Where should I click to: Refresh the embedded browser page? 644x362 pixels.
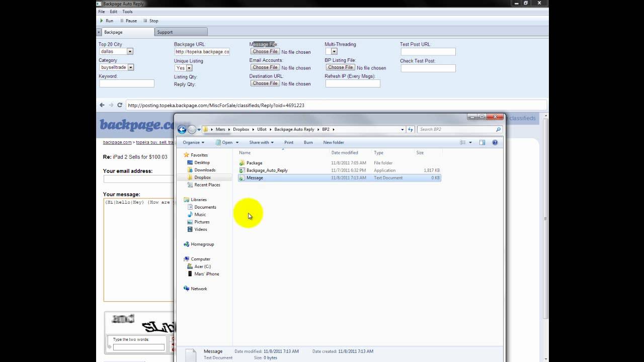(120, 105)
